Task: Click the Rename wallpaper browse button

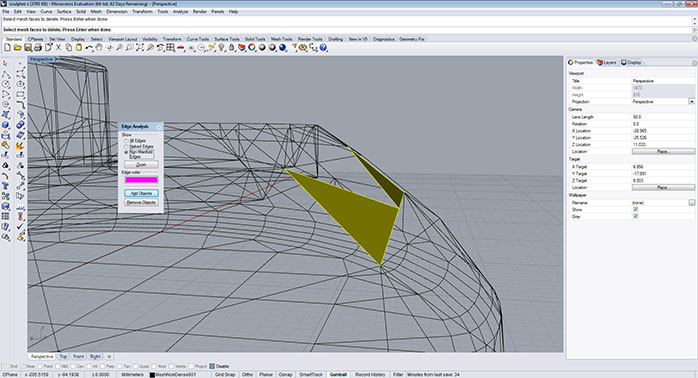Action: 692,203
